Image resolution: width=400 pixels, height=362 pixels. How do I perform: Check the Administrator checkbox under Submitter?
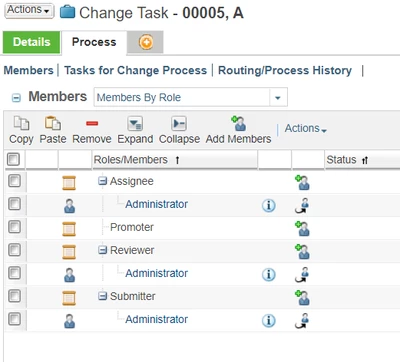point(14,319)
